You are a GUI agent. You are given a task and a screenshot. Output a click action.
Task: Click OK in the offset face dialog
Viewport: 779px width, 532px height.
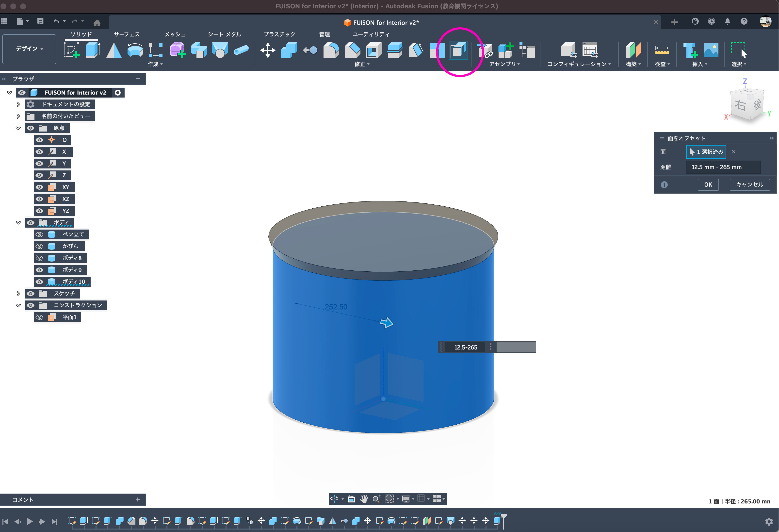coord(708,184)
